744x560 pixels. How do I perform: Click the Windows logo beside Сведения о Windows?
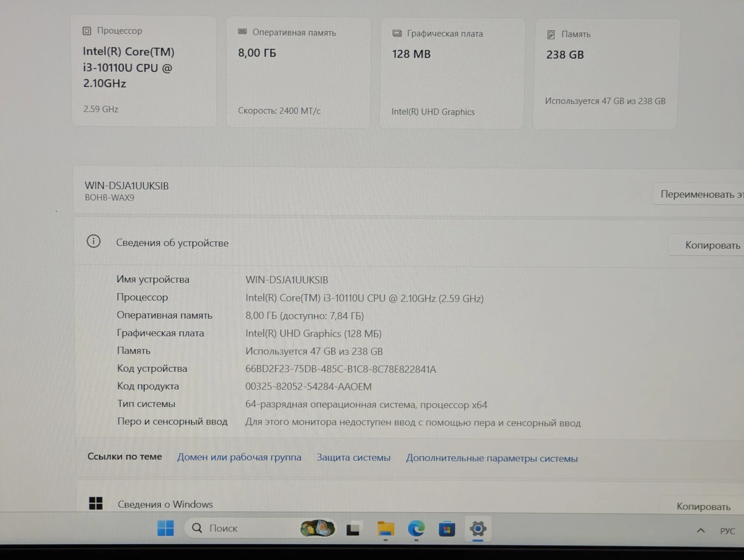pos(96,503)
